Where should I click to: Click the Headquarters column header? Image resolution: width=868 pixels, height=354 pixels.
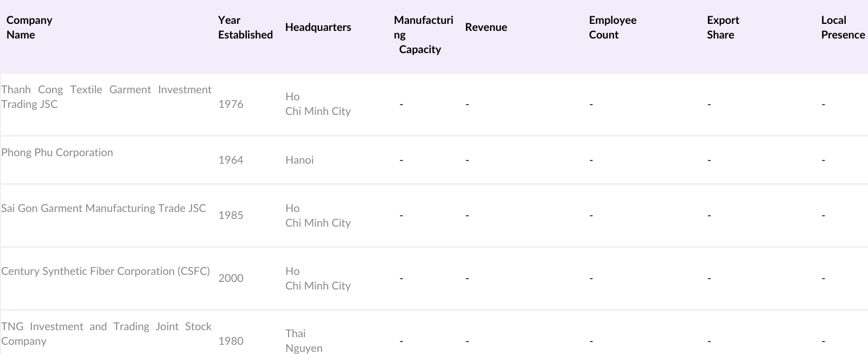click(x=318, y=28)
